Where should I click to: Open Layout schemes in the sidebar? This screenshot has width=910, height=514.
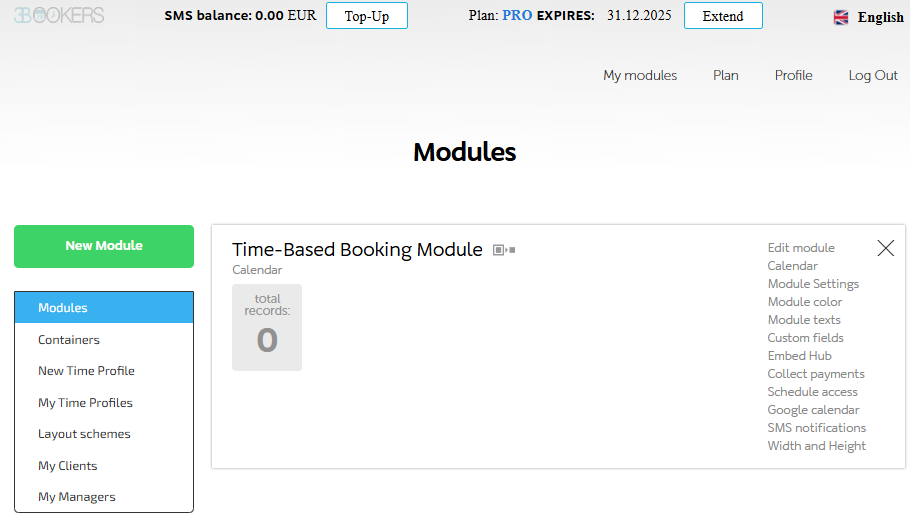click(x=84, y=434)
